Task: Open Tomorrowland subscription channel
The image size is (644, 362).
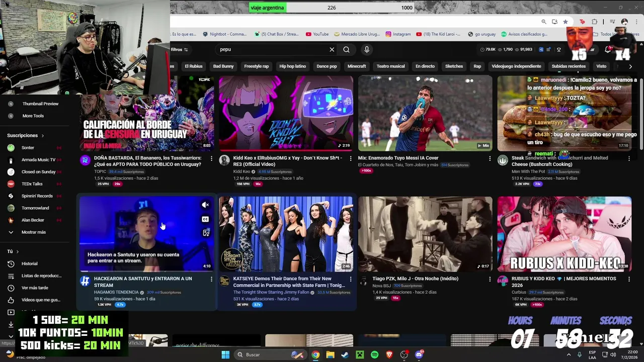Action: 35,208
